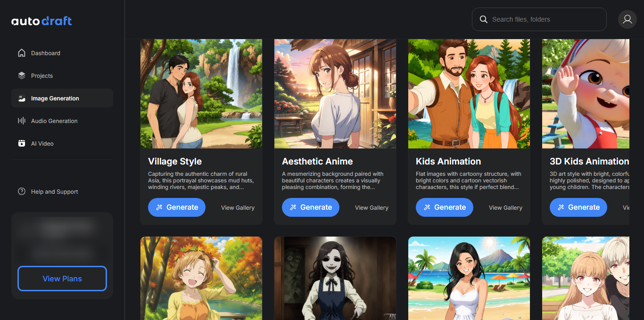Click the Village Style description text
The width and height of the screenshot is (644, 320).
click(x=201, y=181)
